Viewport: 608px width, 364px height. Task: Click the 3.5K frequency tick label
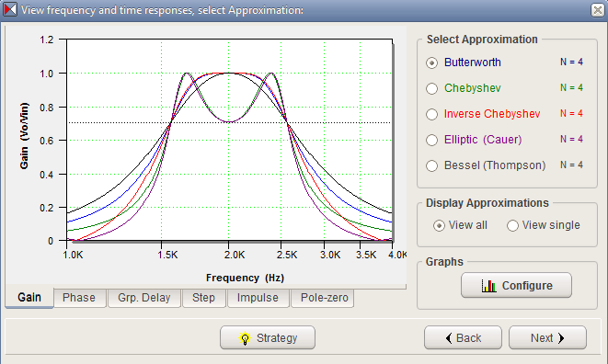(366, 255)
